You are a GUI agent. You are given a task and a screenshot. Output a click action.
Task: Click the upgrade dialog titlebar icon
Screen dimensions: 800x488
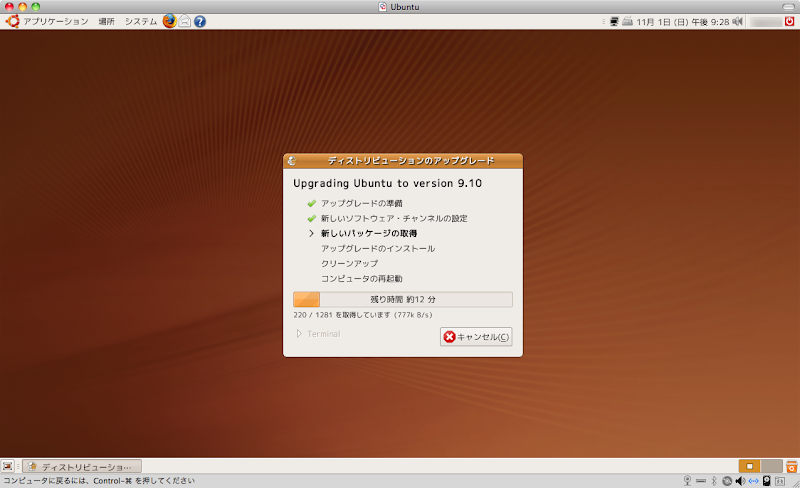point(292,161)
